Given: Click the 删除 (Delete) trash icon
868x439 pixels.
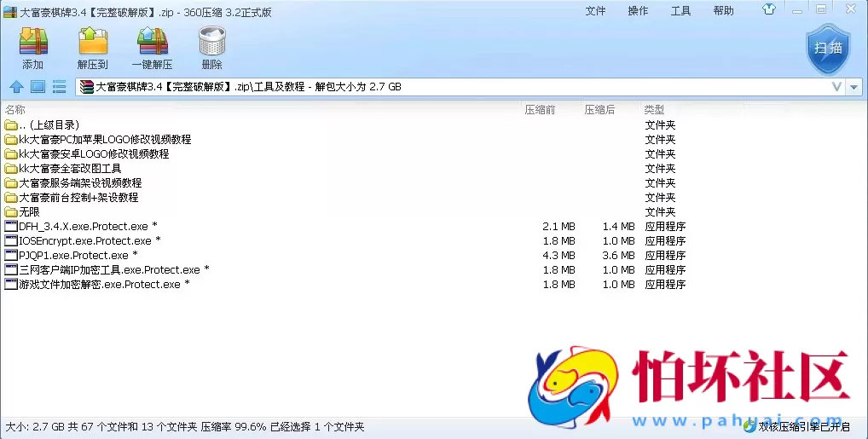Looking at the screenshot, I should tap(212, 41).
